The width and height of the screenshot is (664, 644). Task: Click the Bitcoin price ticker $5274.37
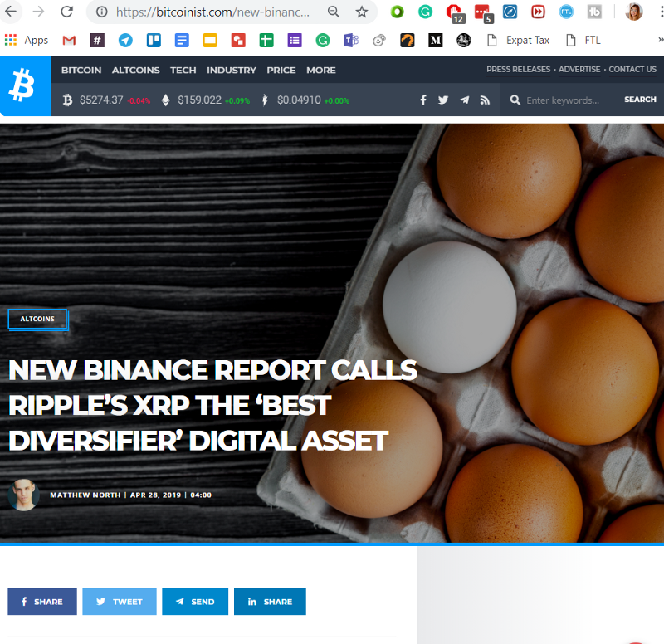106,100
